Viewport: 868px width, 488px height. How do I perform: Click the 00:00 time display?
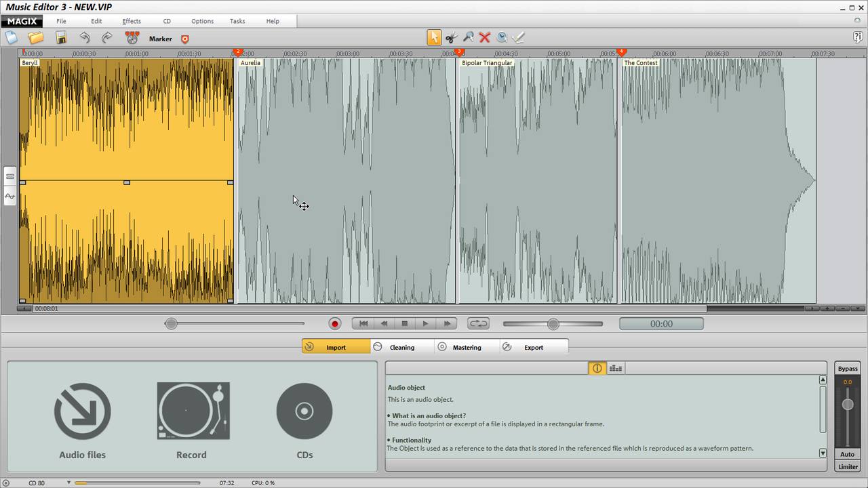[x=661, y=324]
